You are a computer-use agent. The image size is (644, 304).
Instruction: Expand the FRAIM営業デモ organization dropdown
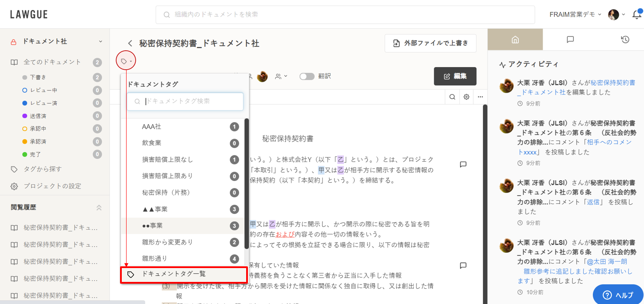[575, 15]
